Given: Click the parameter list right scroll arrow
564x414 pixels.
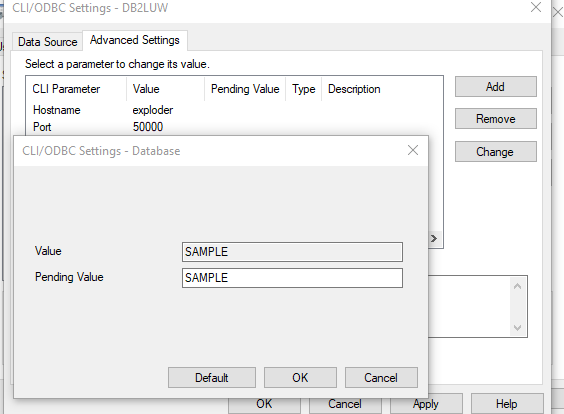Looking at the screenshot, I should (434, 238).
